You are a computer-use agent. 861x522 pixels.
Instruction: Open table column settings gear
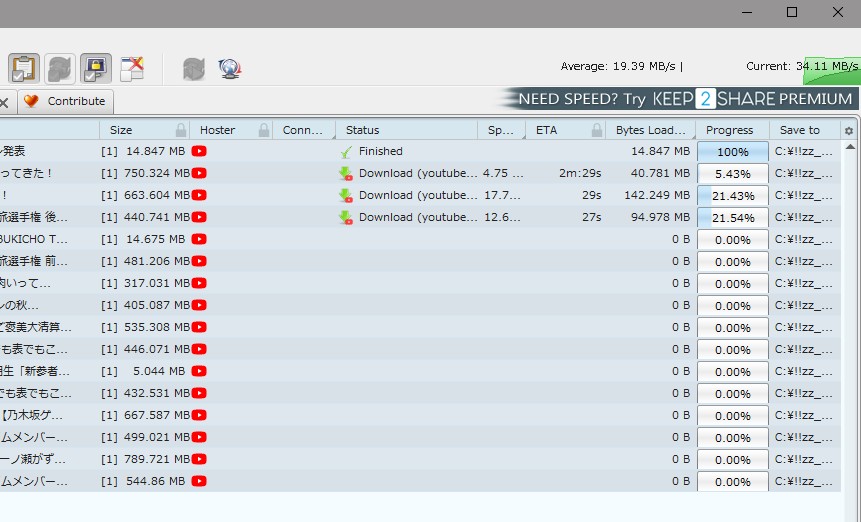tap(849, 131)
